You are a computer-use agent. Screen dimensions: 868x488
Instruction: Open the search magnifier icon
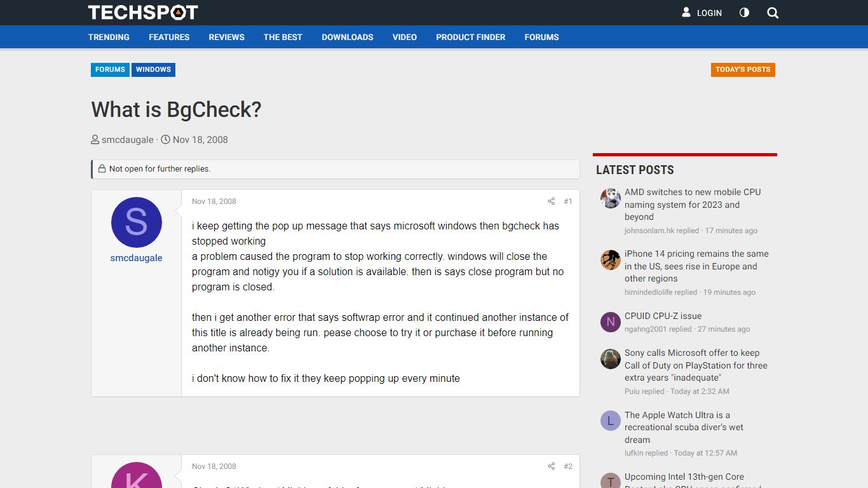click(773, 13)
